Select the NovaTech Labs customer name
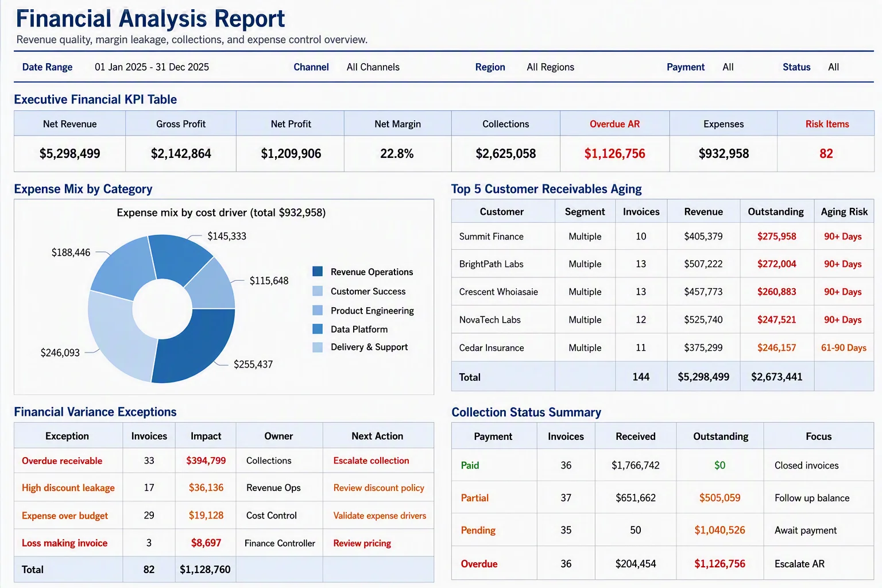Screen dimensions: 882x588 490,320
